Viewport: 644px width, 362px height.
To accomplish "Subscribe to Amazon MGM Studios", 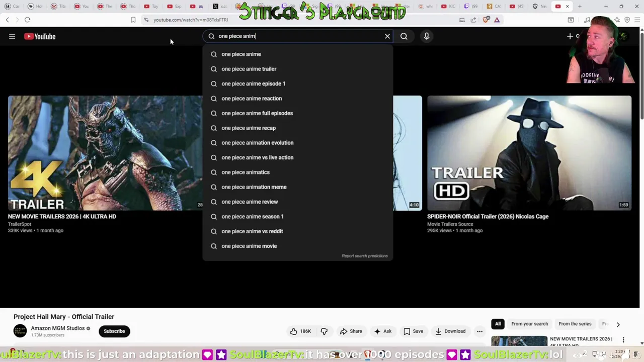I will click(114, 331).
